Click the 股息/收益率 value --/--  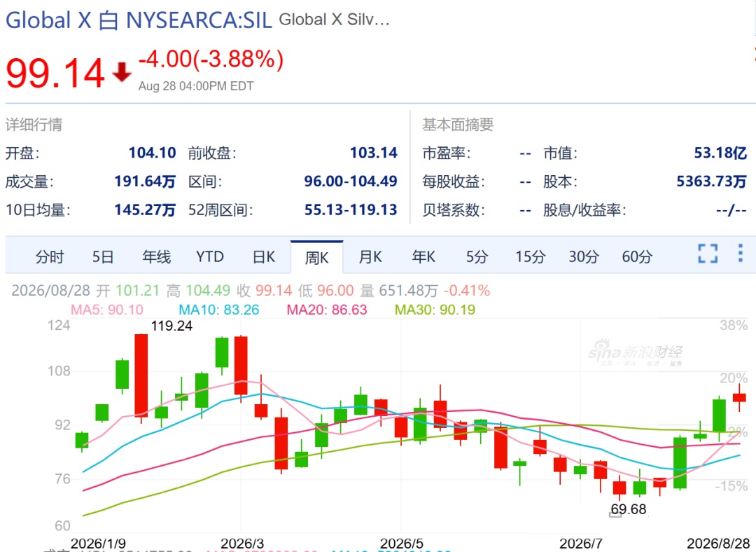point(731,210)
